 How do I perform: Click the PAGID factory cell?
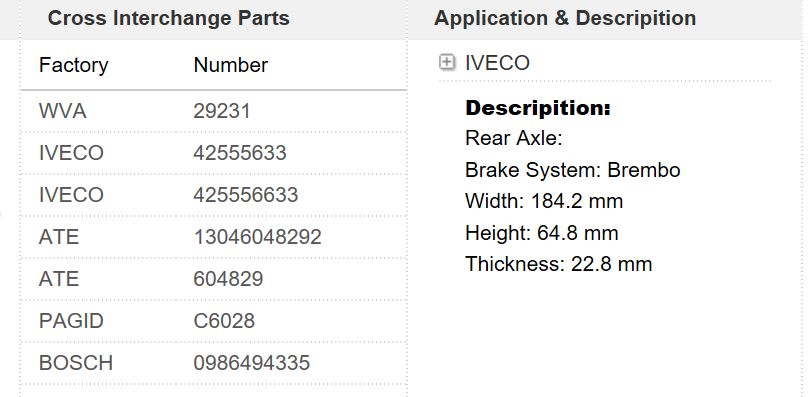(71, 321)
